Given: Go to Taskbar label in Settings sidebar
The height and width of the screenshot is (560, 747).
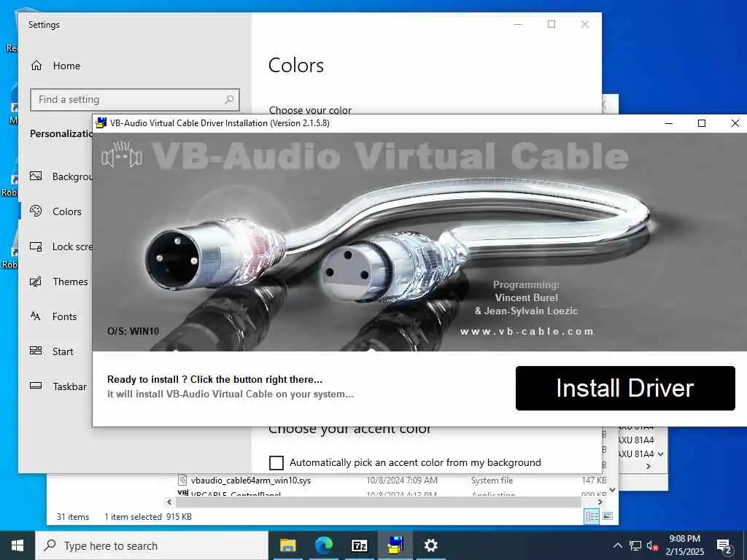Looking at the screenshot, I should 69,386.
